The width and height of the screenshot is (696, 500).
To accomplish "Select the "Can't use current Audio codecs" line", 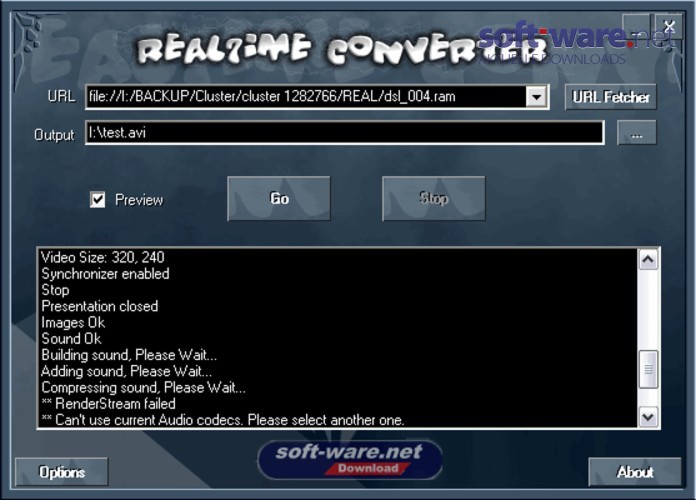I will pos(223,420).
